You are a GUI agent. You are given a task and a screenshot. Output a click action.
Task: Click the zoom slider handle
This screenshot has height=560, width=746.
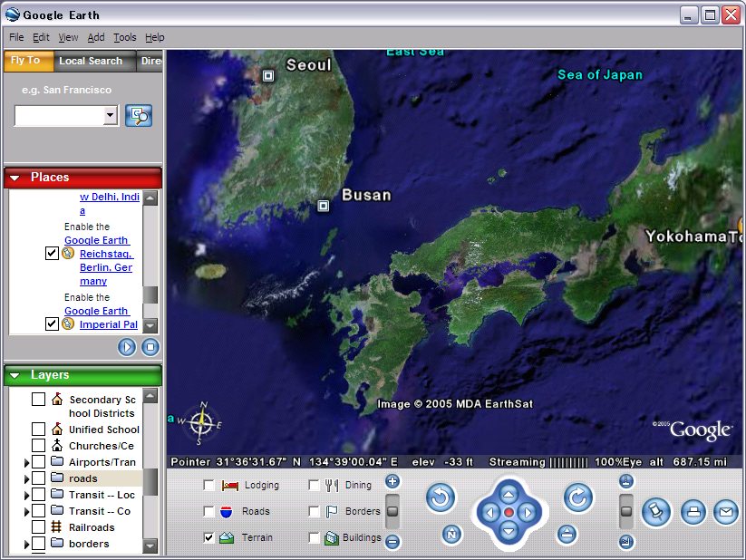click(x=392, y=511)
